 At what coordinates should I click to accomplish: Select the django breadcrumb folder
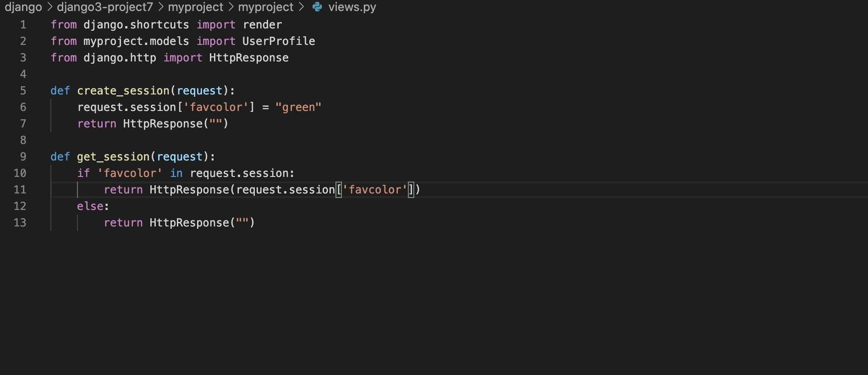click(x=23, y=7)
